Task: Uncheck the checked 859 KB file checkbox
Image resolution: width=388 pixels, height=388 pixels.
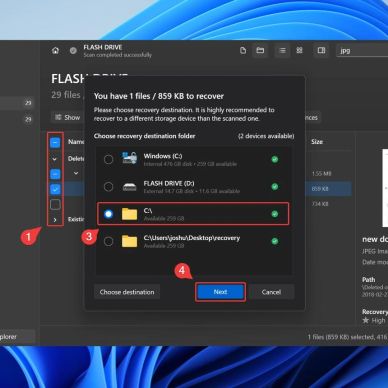Action: click(x=55, y=189)
